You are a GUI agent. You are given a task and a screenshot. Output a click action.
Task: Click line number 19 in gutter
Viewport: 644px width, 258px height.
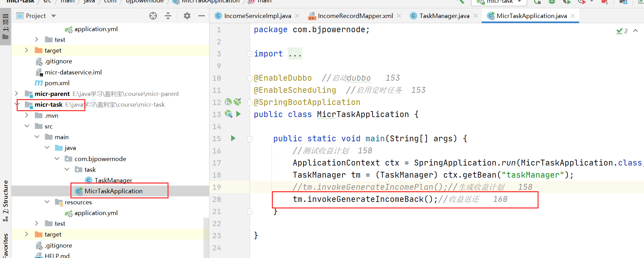click(217, 187)
